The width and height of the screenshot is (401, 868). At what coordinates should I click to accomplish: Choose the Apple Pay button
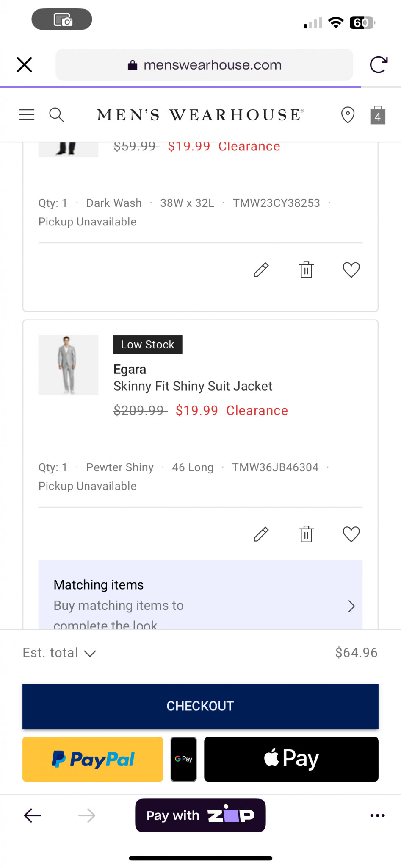point(291,759)
